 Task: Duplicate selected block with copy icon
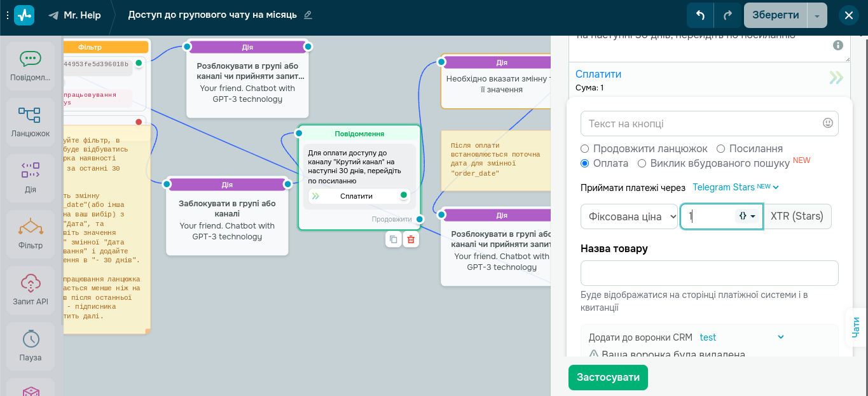point(394,239)
